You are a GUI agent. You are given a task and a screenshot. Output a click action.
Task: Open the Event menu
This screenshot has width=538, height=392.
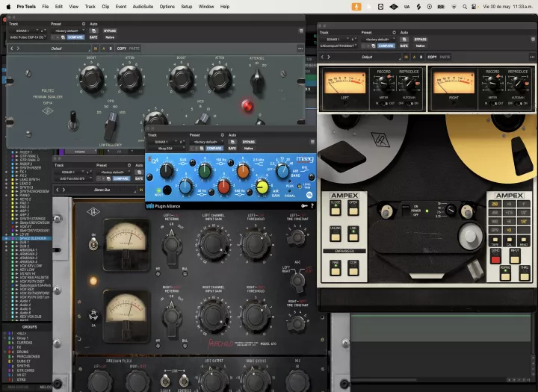point(121,7)
